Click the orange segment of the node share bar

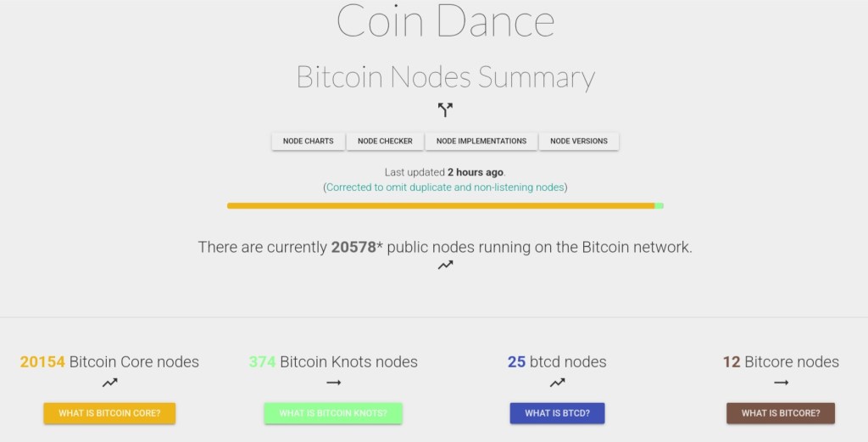441,205
